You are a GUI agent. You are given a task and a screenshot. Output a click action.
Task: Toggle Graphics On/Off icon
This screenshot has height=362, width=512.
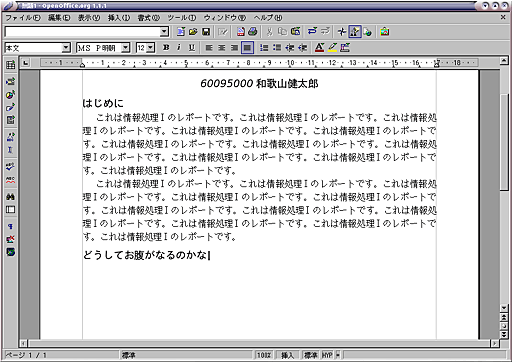pos(10,239)
